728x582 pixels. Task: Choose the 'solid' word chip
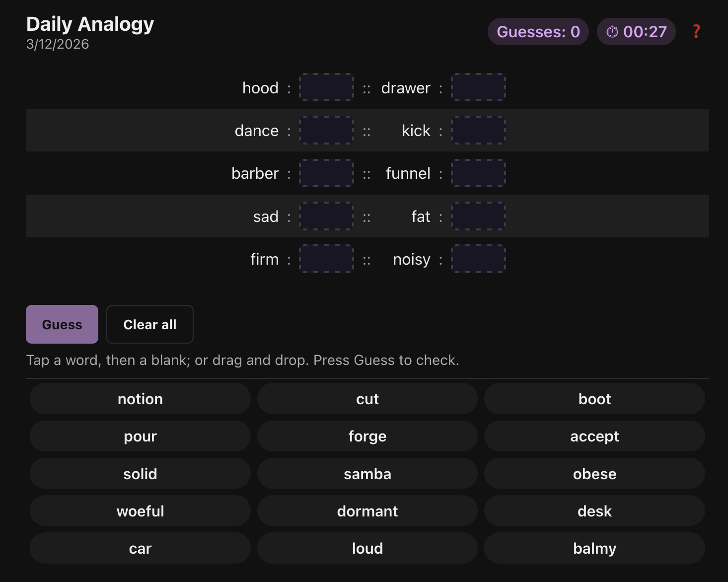[x=140, y=474]
